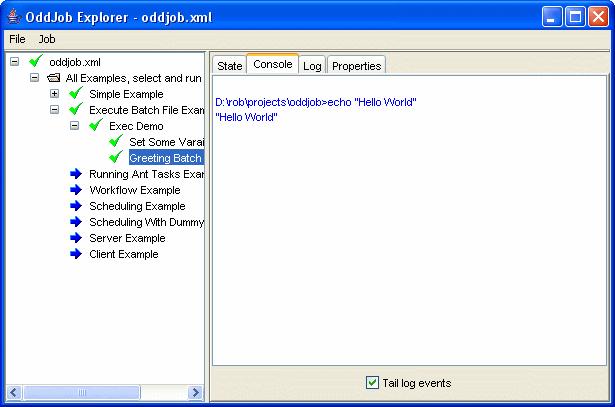This screenshot has width=615, height=407.
Task: Select the Greeting Batch tree item
Action: click(x=165, y=158)
